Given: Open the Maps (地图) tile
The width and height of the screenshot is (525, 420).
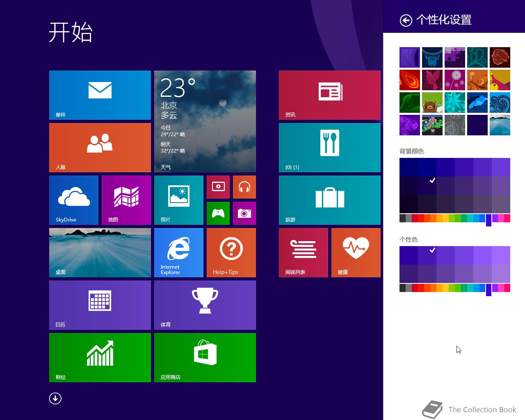Looking at the screenshot, I should coord(126,200).
